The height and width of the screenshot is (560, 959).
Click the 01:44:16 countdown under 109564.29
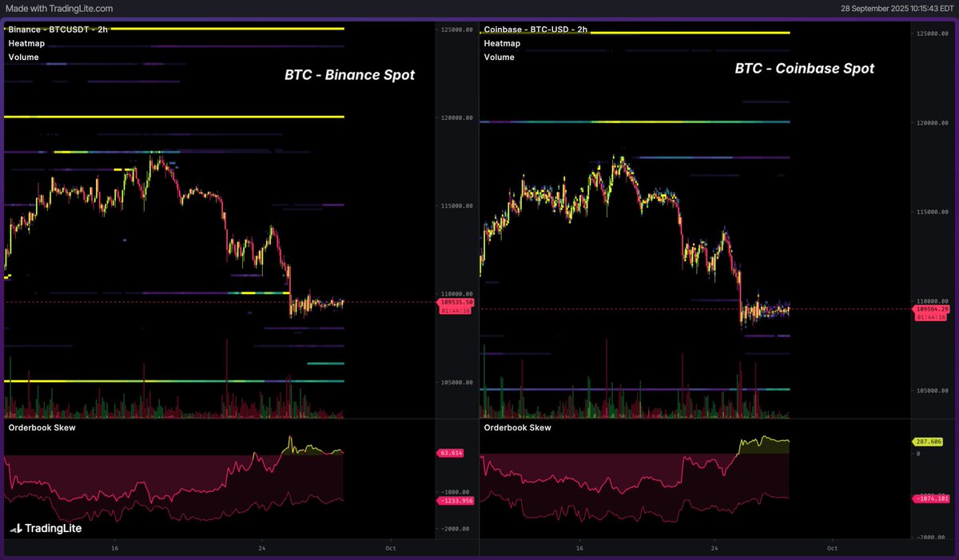point(931,317)
